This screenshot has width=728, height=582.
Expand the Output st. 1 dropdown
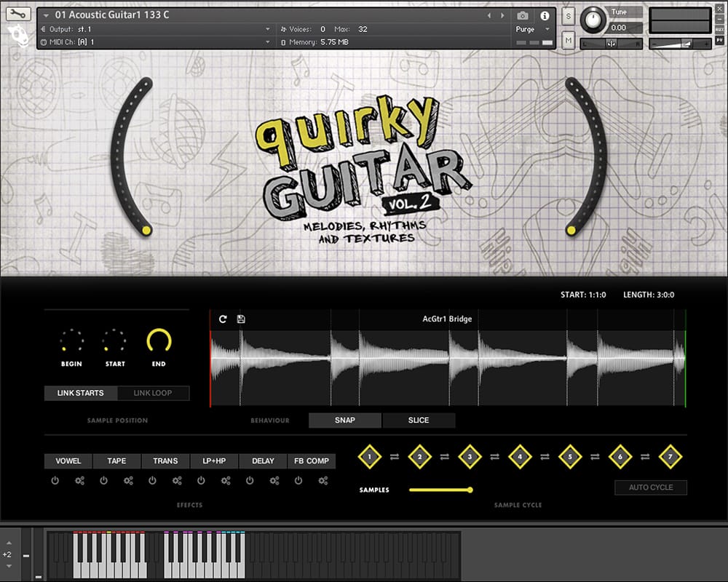268,30
